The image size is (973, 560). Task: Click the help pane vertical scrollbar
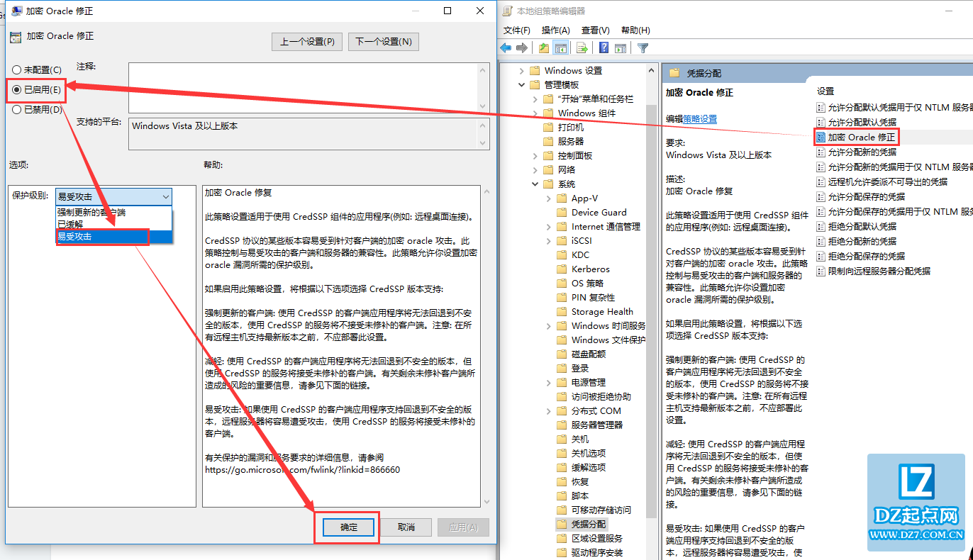485,346
